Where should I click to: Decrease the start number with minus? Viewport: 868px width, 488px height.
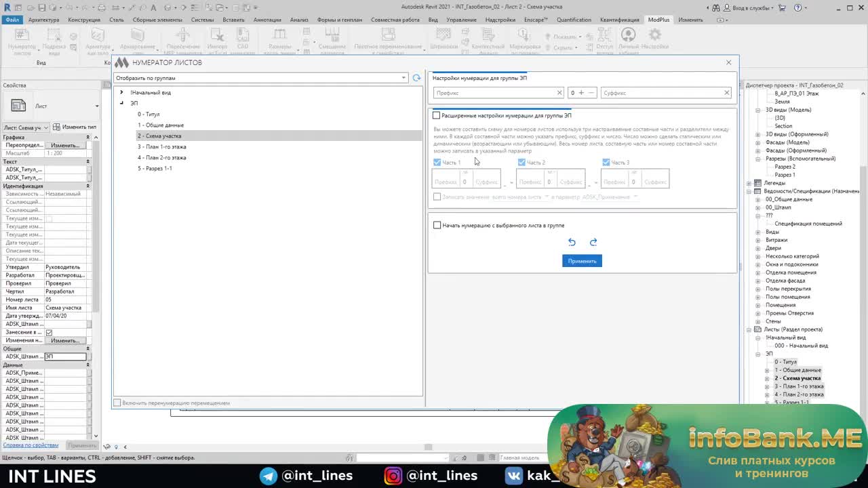[591, 93]
